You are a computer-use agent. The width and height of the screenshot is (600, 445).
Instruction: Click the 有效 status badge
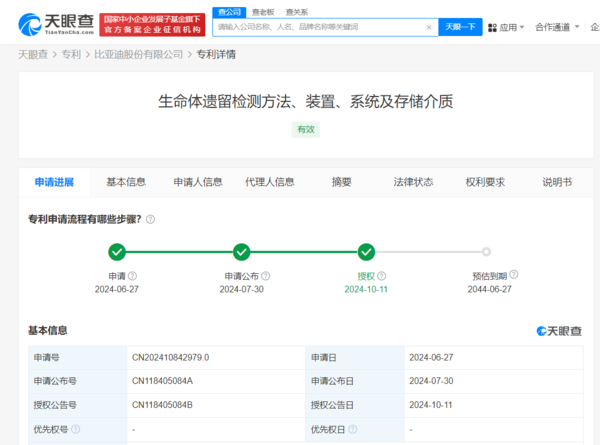pyautogui.click(x=306, y=130)
